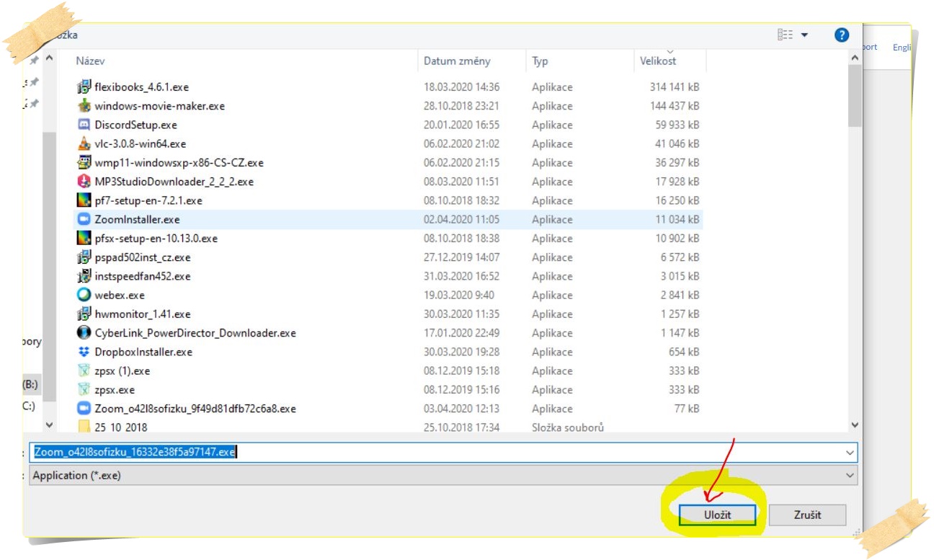Open the blue help question mark icon
934x560 pixels.
(842, 35)
